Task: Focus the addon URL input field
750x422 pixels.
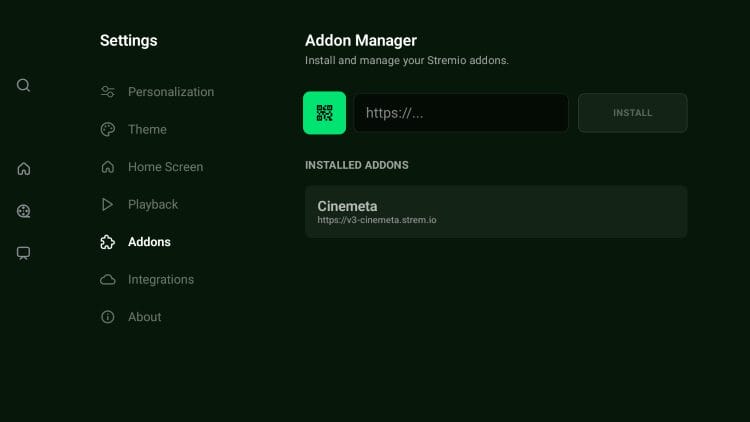Action: pos(461,113)
